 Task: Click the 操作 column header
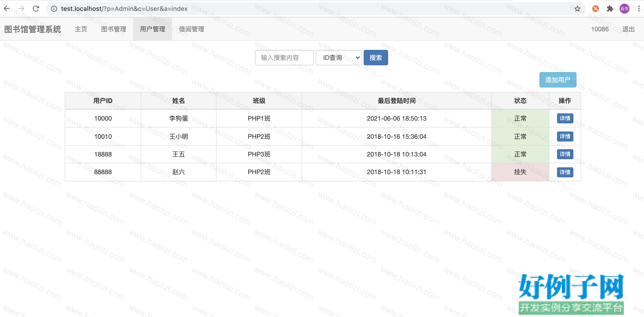(x=565, y=101)
